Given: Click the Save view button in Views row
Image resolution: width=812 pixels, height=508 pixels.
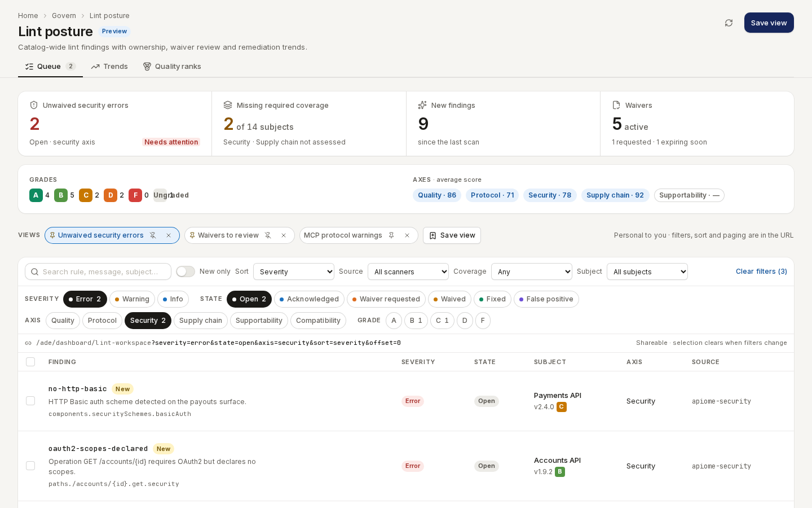Looking at the screenshot, I should (452, 235).
